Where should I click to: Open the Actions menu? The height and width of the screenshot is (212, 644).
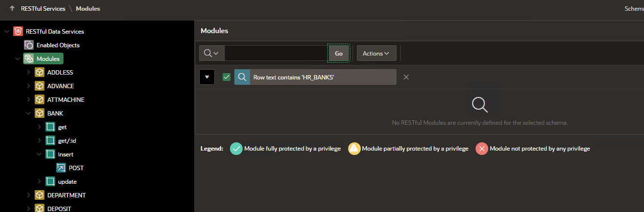[376, 53]
